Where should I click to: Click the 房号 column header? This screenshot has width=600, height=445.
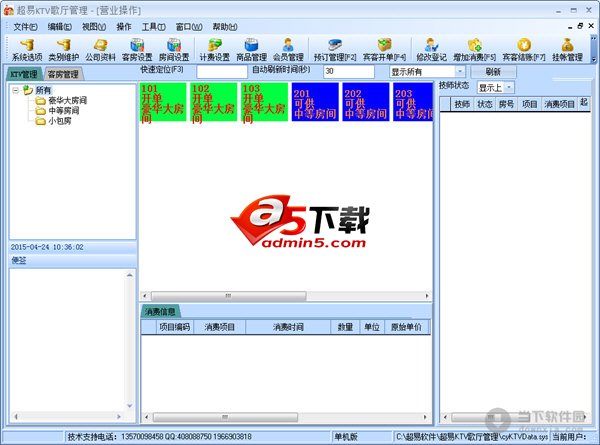[506, 104]
